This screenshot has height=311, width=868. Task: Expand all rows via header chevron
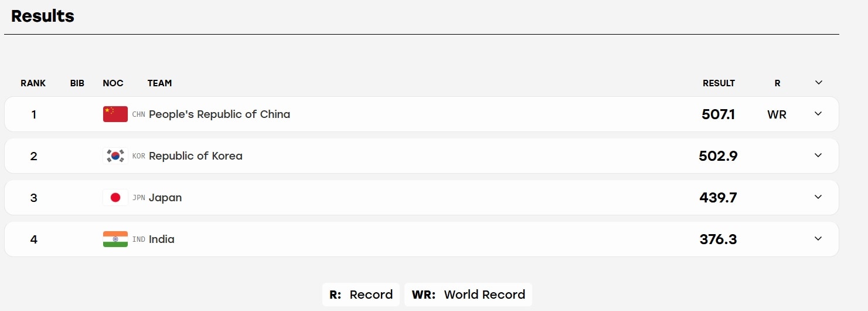(819, 83)
